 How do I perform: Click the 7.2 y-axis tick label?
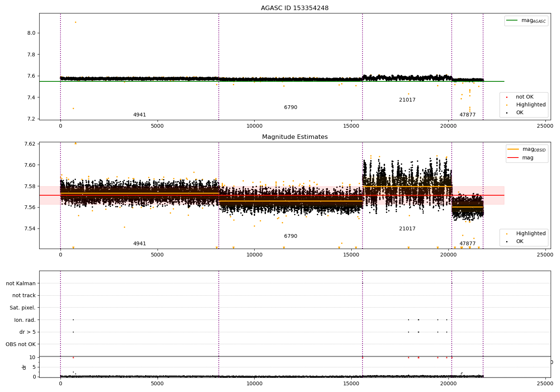click(31, 119)
